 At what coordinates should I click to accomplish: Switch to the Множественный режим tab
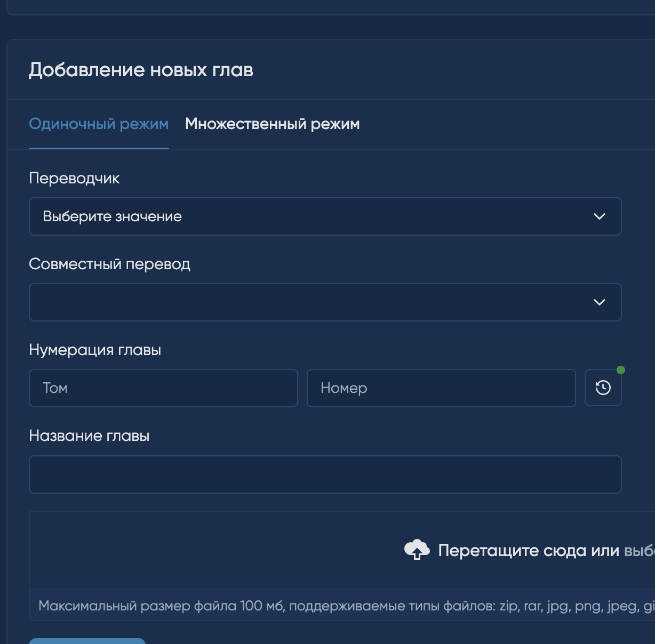coord(272,124)
